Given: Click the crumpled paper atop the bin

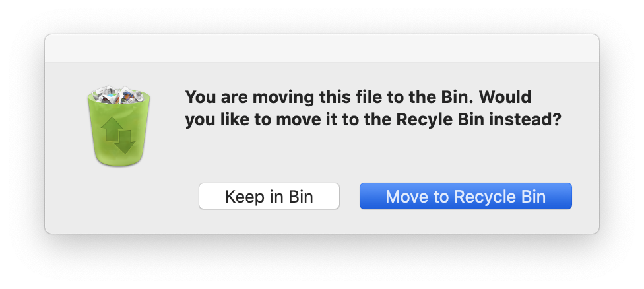Looking at the screenshot, I should click(118, 94).
